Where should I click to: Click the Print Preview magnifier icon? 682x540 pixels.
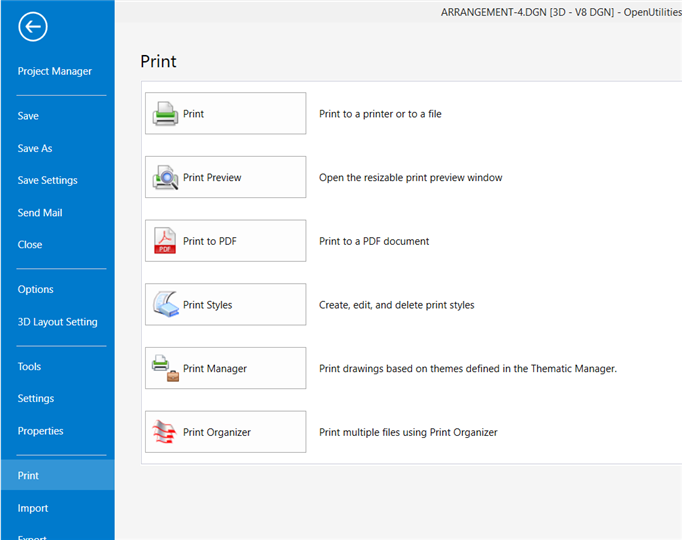pos(165,178)
